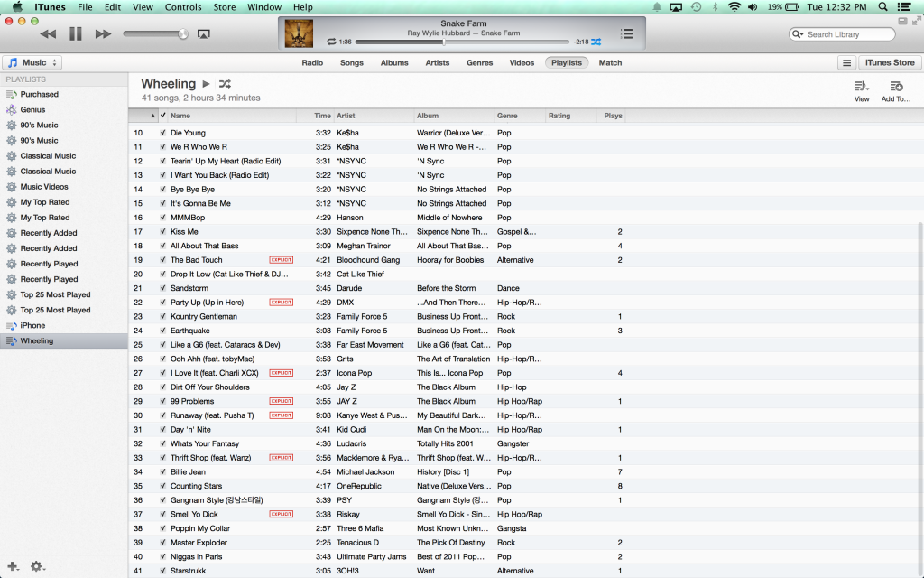Click the song playback progress bar
The image size is (924, 578).
(x=463, y=42)
